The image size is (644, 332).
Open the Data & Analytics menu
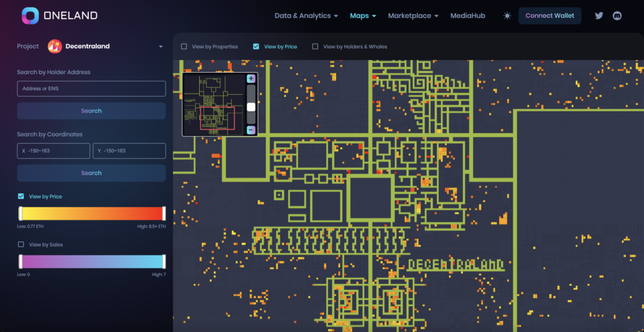tap(306, 15)
